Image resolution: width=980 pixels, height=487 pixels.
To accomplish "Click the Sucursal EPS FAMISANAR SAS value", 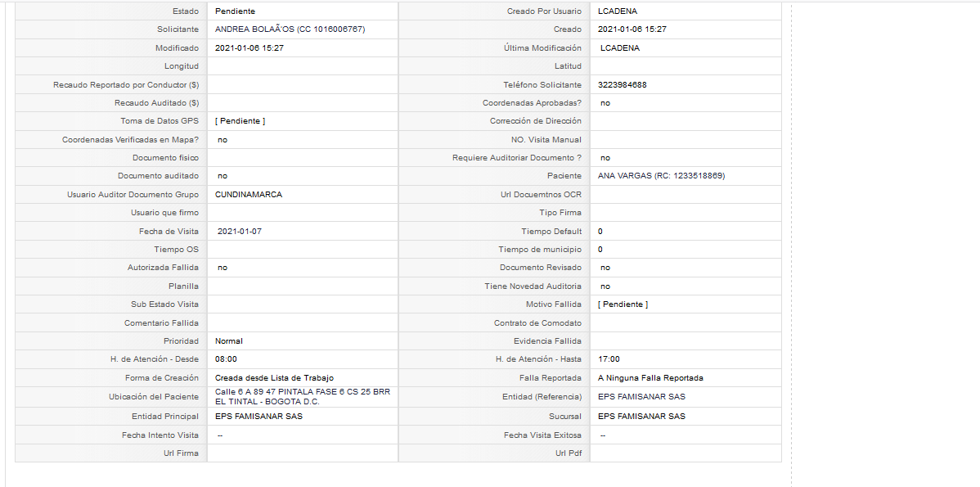I will (641, 417).
